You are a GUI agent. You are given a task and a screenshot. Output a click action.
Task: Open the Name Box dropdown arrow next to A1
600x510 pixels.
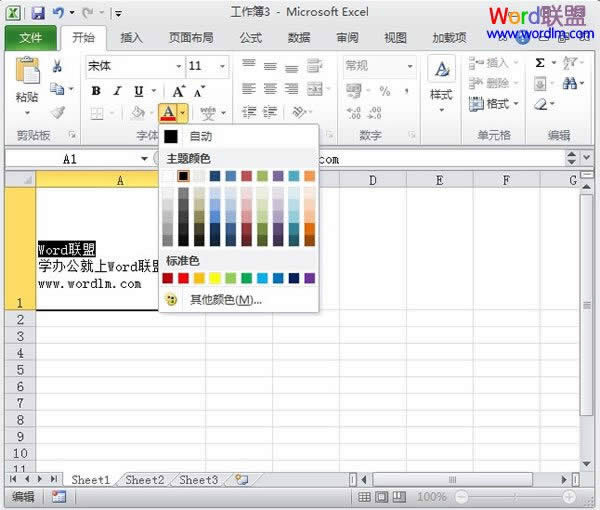(x=144, y=159)
